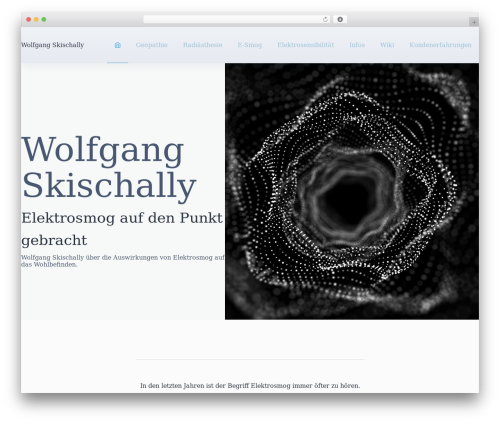Screen dimensions: 500x423
Task: Click the yellow minimize window dot
Action: [36, 19]
